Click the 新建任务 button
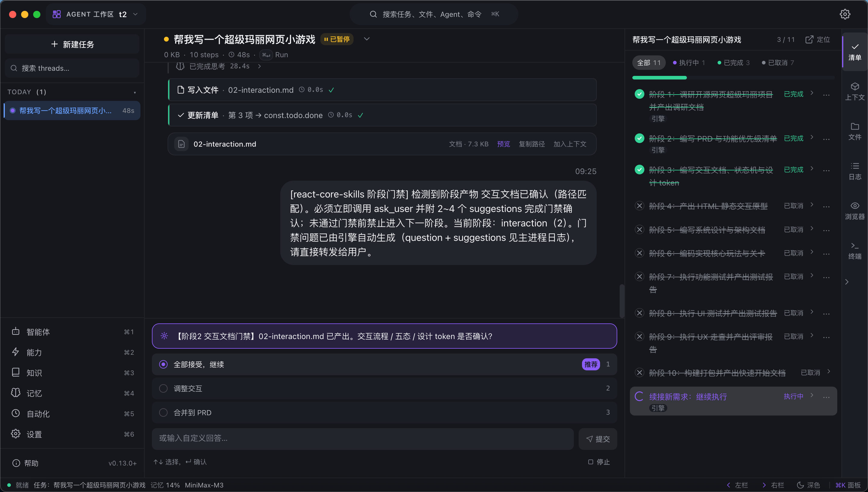The height and width of the screenshot is (492, 868). [x=72, y=44]
